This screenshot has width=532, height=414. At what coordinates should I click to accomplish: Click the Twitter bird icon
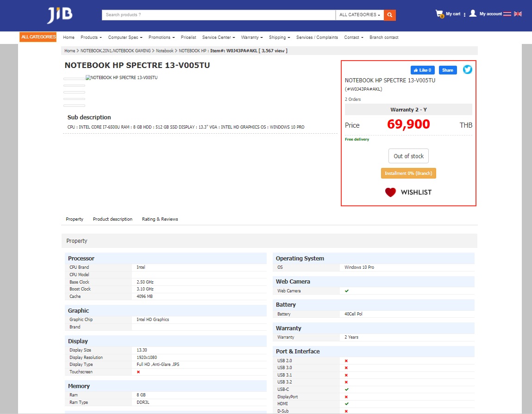[x=467, y=69]
